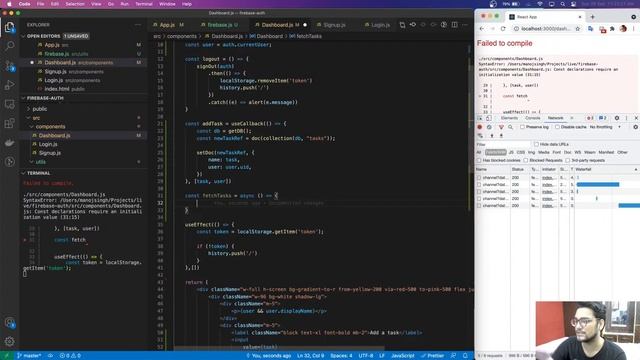This screenshot has height=360, width=640.
Task: Filter network by CSS
Action: pos(521,152)
